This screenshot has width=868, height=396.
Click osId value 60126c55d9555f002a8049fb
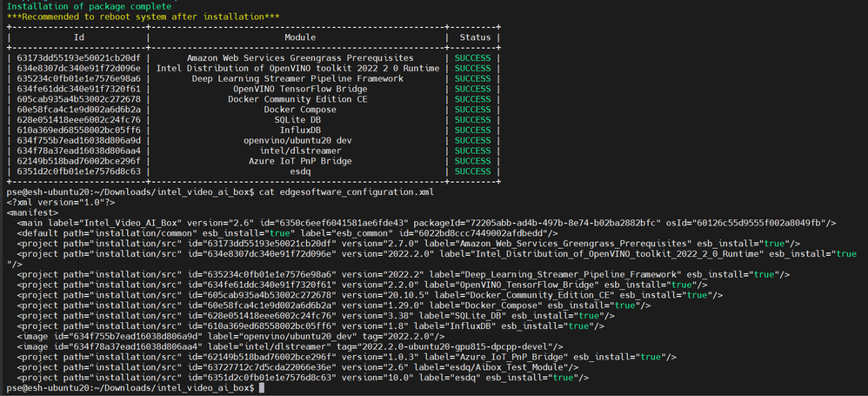[761, 223]
